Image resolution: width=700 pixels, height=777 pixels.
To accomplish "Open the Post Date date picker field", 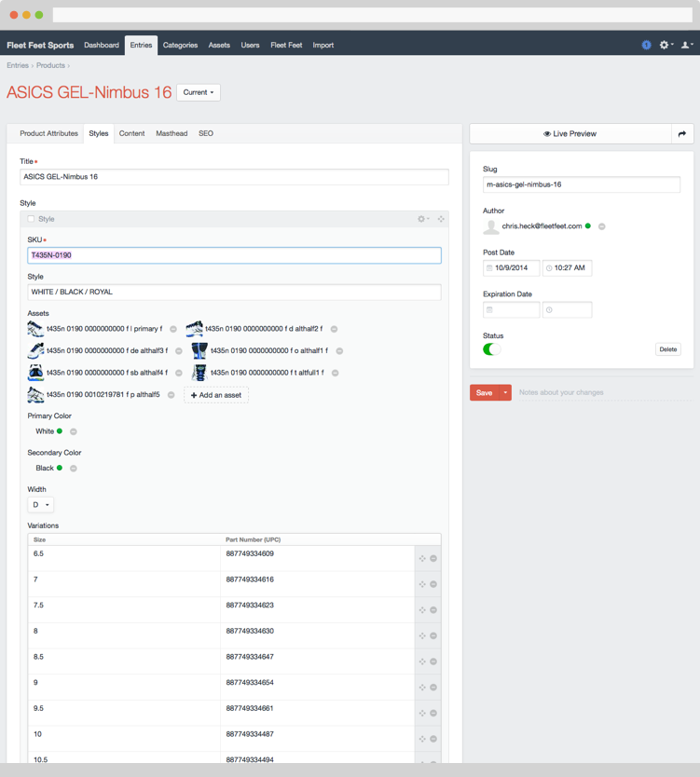I will tap(511, 268).
